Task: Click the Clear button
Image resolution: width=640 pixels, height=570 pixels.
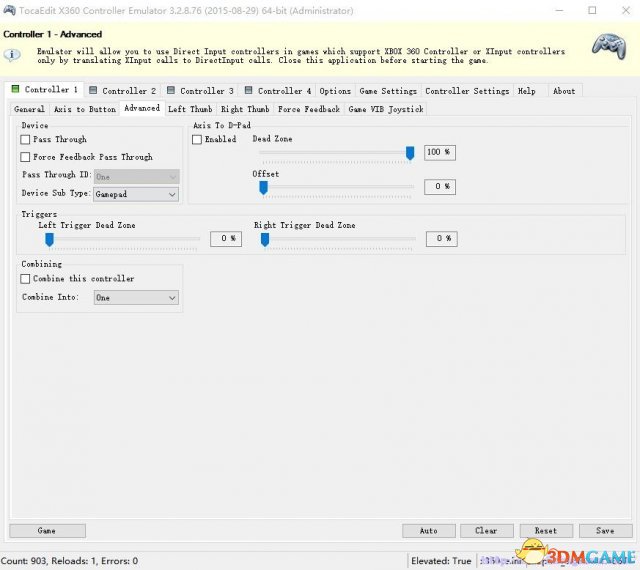Action: tap(487, 531)
